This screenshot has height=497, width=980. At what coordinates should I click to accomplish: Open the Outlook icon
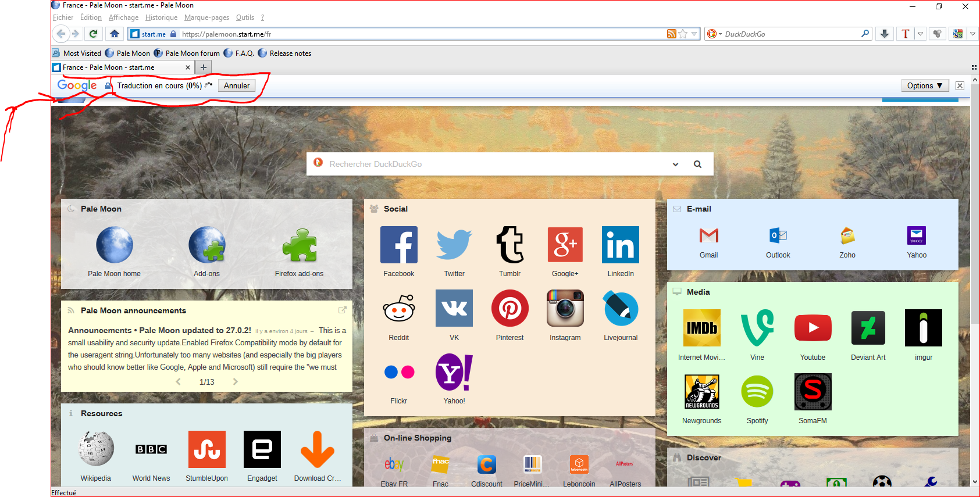click(x=778, y=235)
